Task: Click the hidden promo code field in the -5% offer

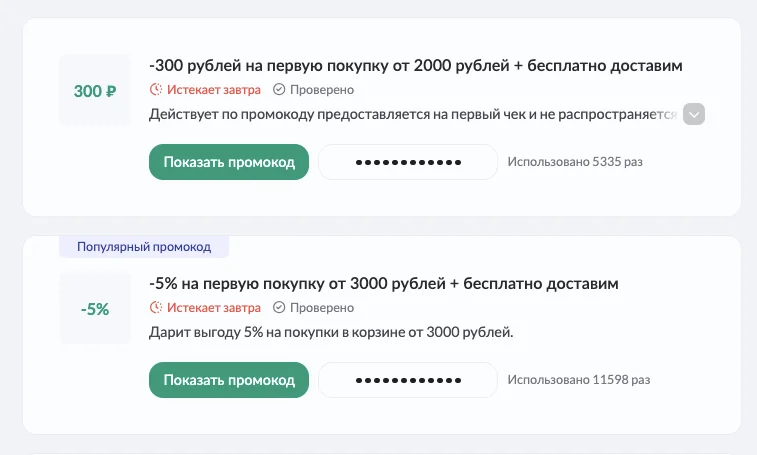Action: [x=408, y=380]
